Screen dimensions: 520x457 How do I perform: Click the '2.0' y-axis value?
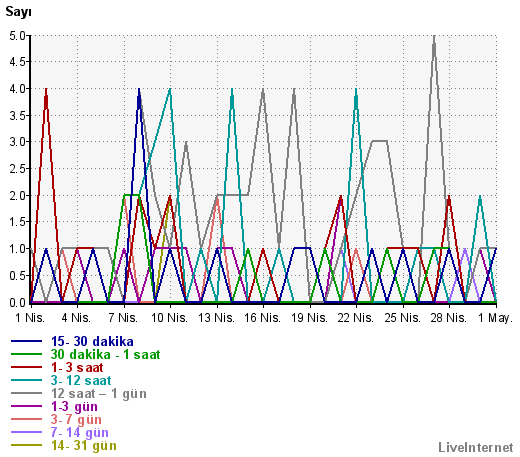pyautogui.click(x=18, y=196)
